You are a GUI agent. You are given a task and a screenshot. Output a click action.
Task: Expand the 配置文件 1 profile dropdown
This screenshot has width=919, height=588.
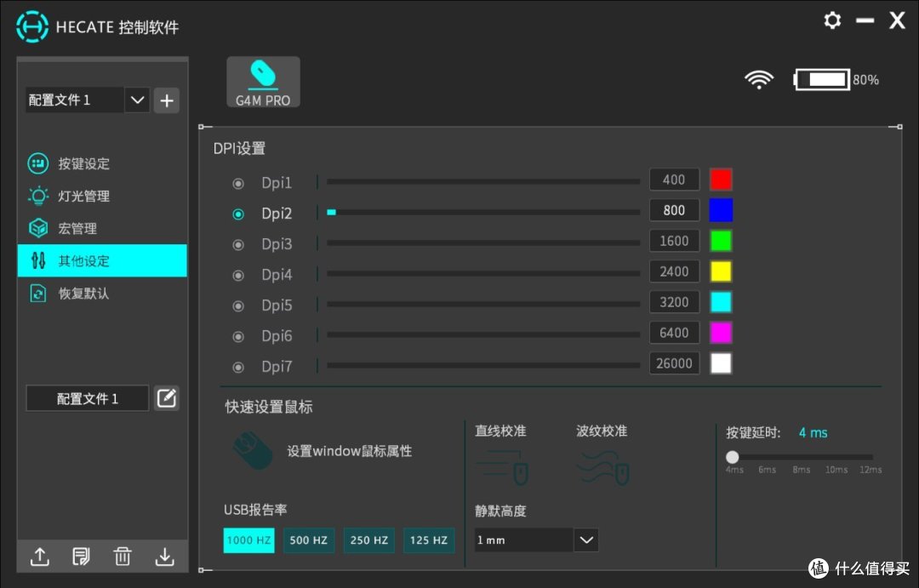(137, 100)
